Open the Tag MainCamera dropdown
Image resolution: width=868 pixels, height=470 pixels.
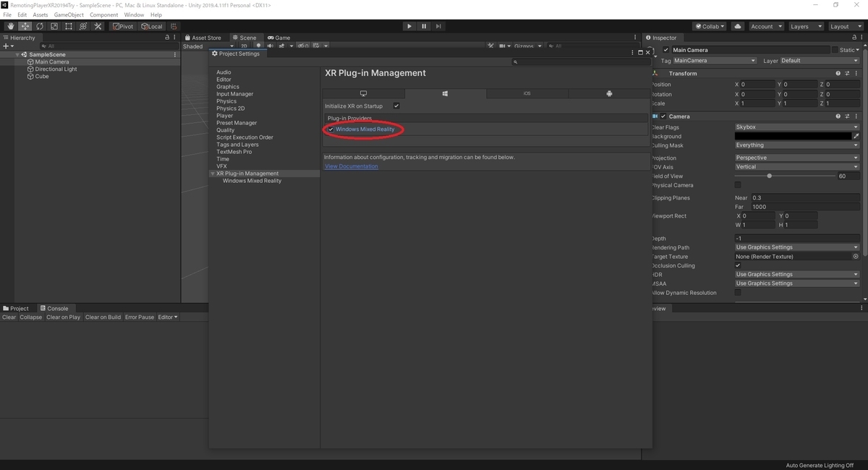tap(715, 61)
